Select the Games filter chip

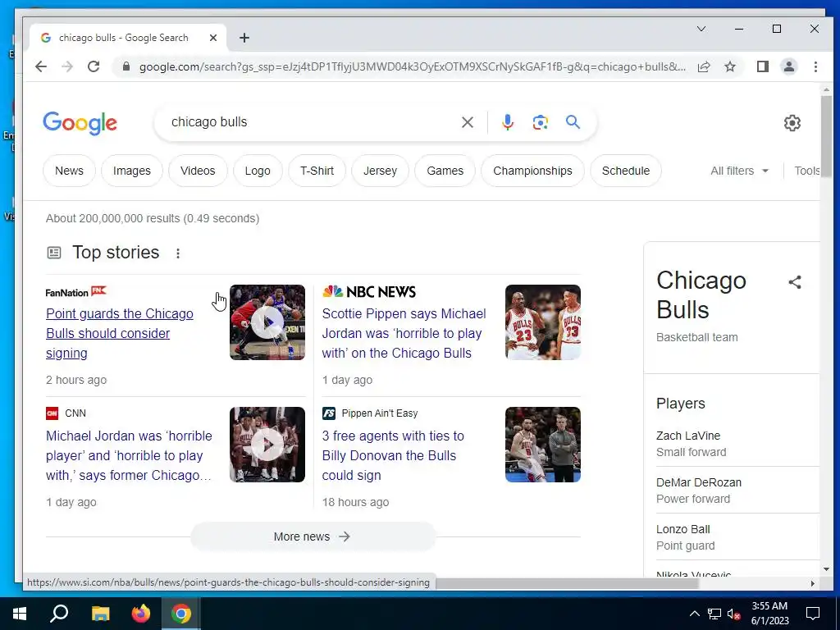[445, 171]
